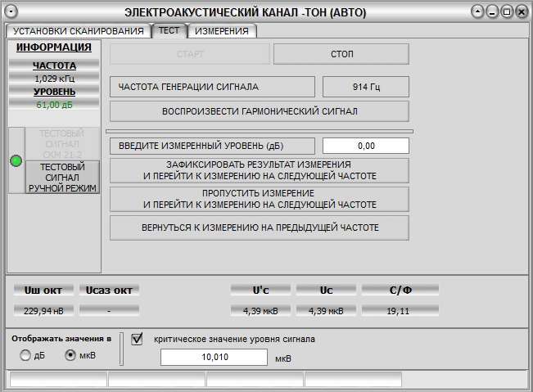
Task: Select the мкВ radio button
Action: point(70,355)
